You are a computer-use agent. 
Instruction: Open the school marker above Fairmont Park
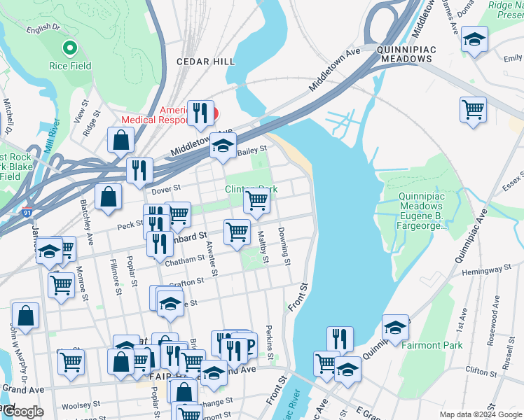pos(395,330)
